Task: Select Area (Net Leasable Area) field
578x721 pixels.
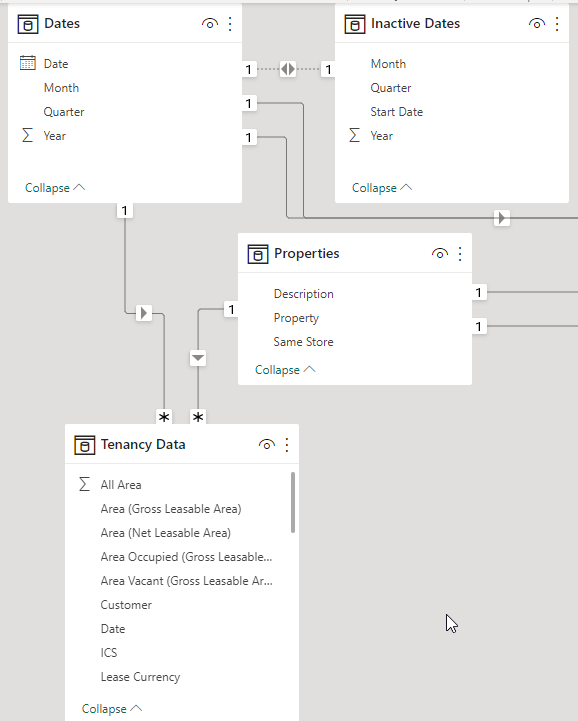Action: tap(166, 533)
